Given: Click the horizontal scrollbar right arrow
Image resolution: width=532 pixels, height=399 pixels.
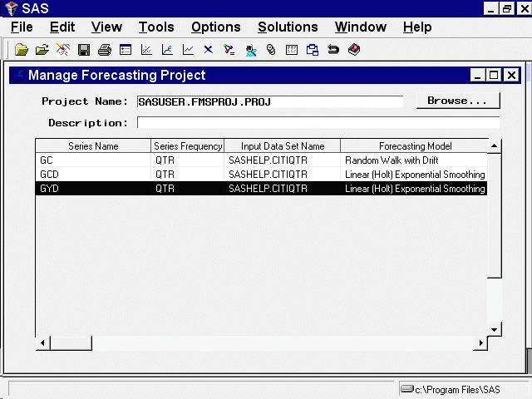Looking at the screenshot, I should (x=480, y=343).
